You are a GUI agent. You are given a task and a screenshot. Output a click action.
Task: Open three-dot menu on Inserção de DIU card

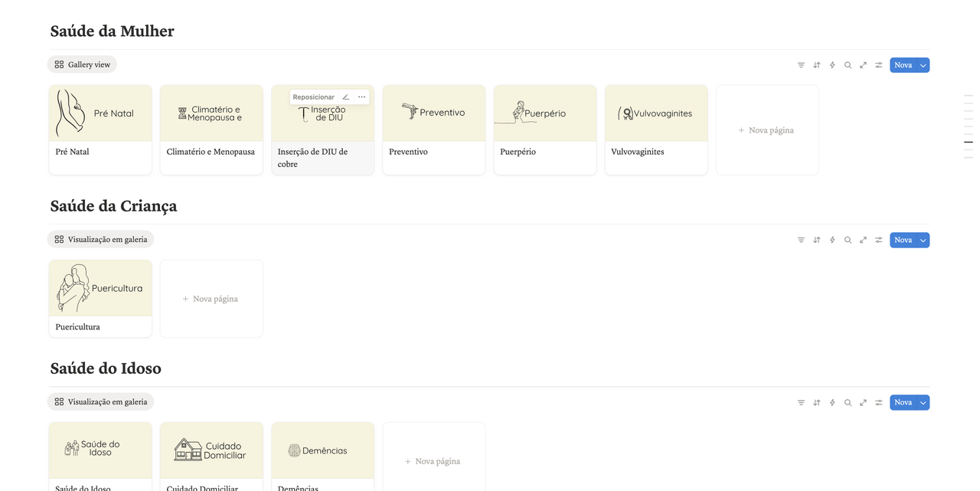pyautogui.click(x=362, y=97)
